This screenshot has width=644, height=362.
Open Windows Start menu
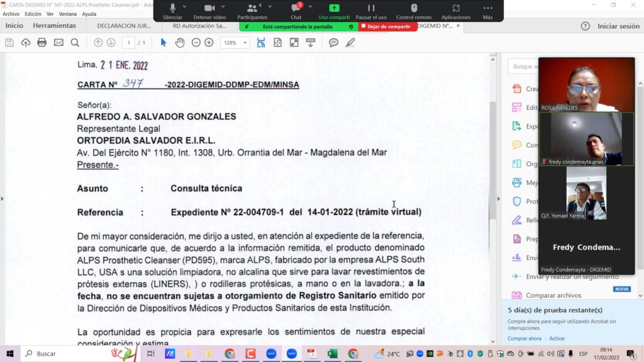tap(10, 353)
